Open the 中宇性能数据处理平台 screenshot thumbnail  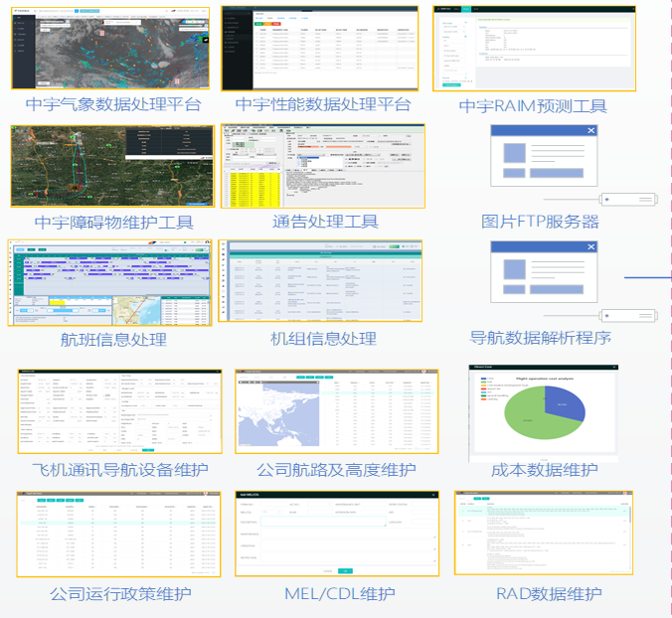tap(322, 49)
